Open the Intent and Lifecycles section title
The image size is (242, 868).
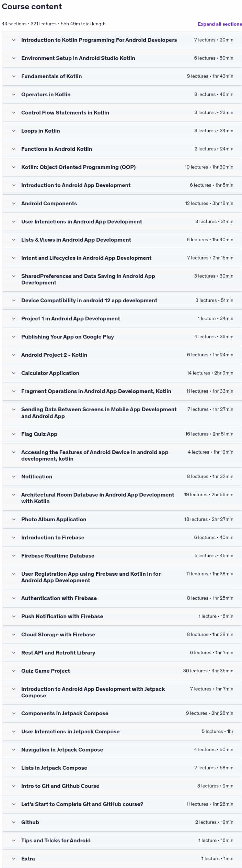[x=86, y=258]
